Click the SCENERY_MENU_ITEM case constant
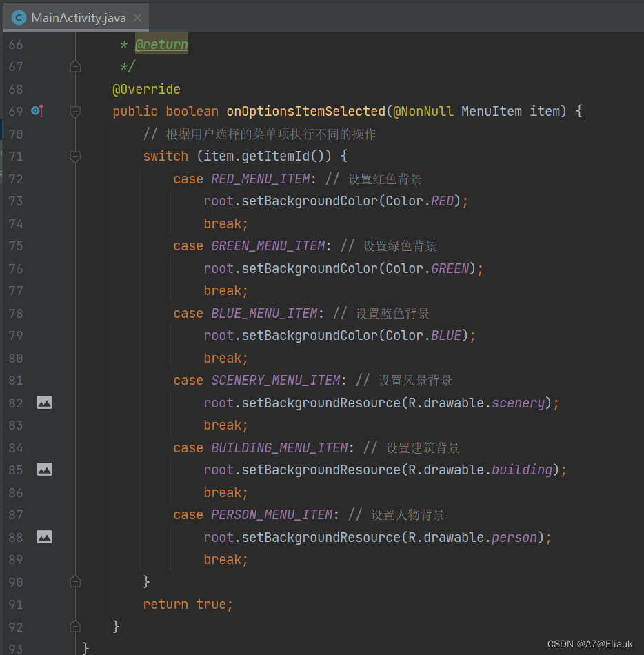 click(x=275, y=380)
